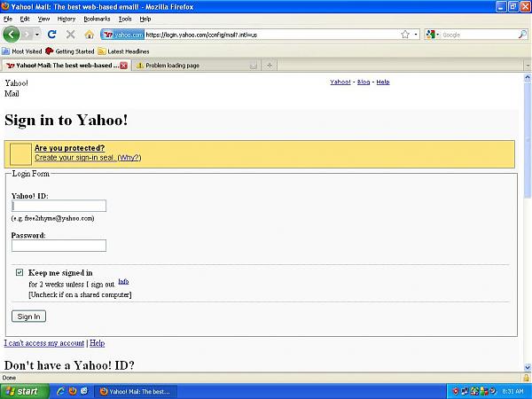Click the yahoo.com site identity badge

pos(122,35)
